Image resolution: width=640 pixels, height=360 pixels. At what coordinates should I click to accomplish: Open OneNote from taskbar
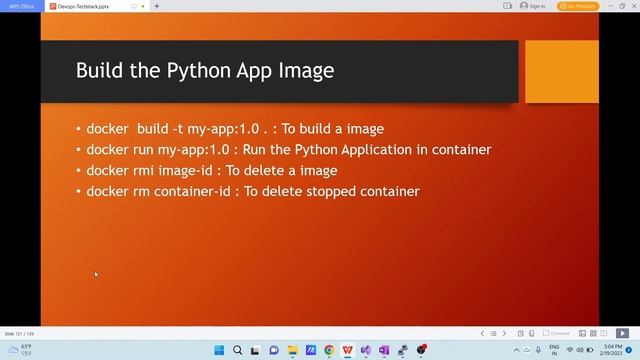384,350
